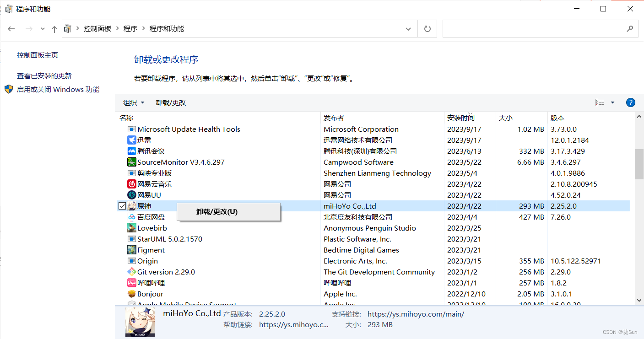Click the Git version 2.29.0 icon
The image size is (644, 339).
tap(132, 272)
